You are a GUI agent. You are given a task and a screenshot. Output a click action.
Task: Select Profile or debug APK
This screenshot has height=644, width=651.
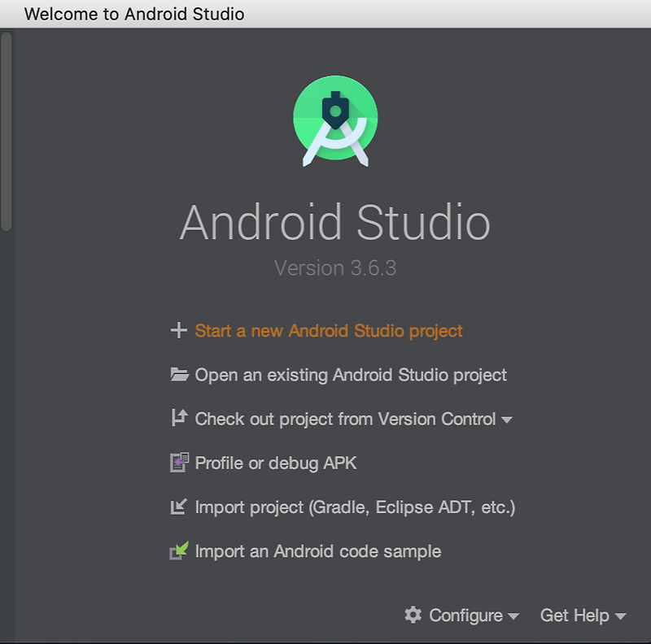point(276,463)
